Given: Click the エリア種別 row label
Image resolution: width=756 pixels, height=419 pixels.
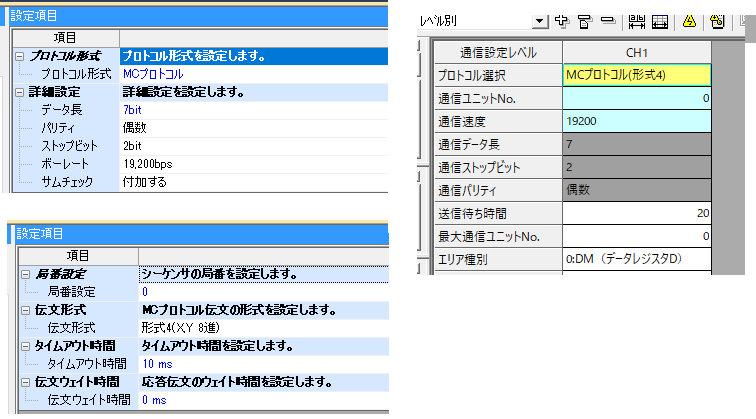Looking at the screenshot, I should click(498, 259).
